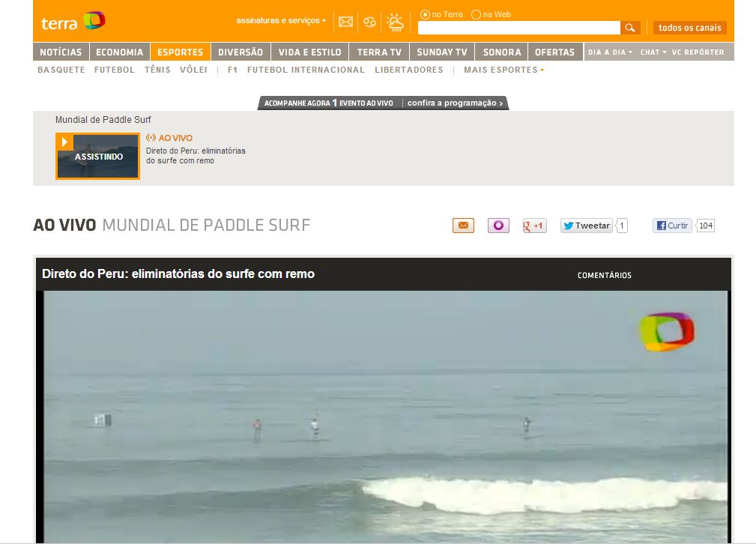Image resolution: width=756 pixels, height=544 pixels.
Task: Open the VÔLEI sports link
Action: pos(194,70)
